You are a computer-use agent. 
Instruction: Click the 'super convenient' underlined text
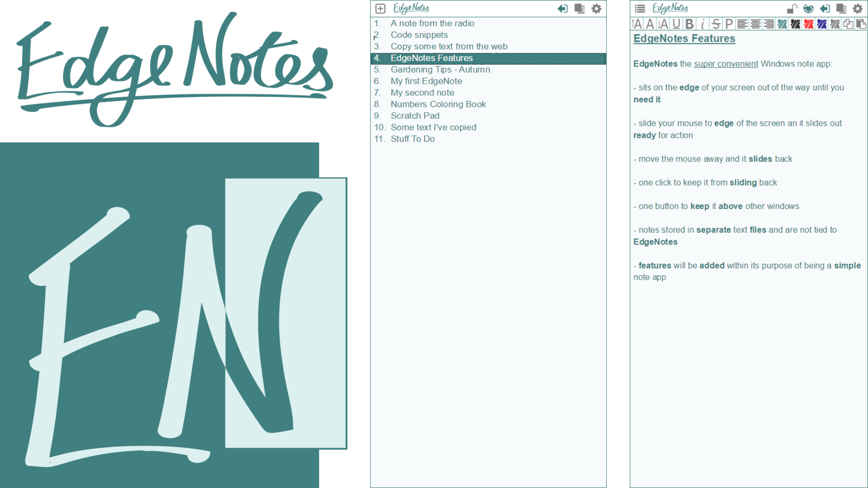(x=726, y=64)
